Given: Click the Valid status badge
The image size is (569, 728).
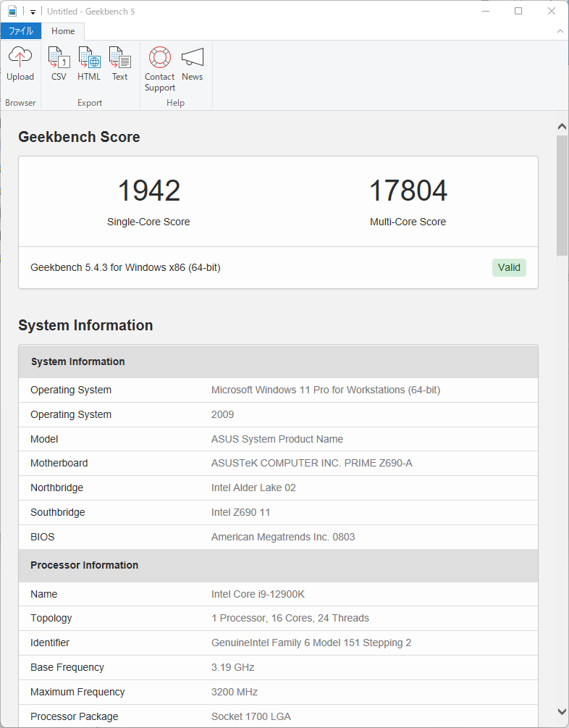Looking at the screenshot, I should click(x=509, y=267).
